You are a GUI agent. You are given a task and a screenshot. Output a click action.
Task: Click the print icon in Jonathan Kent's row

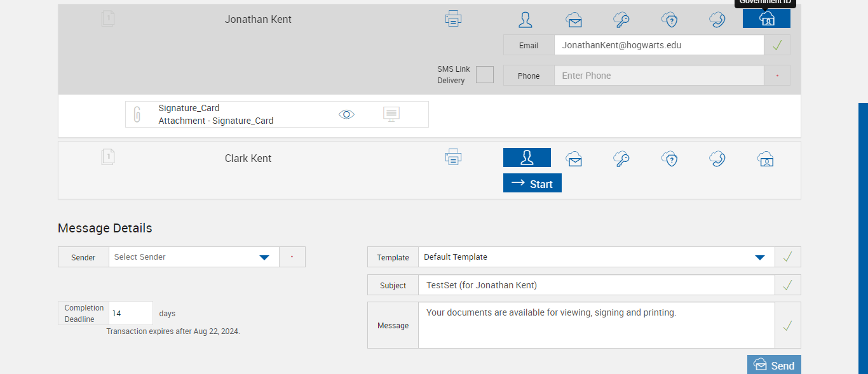[453, 19]
